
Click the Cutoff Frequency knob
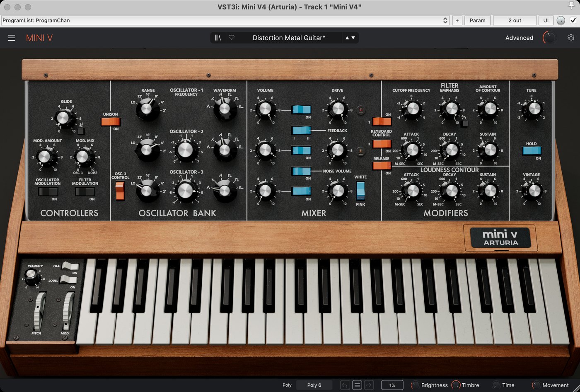pos(412,109)
